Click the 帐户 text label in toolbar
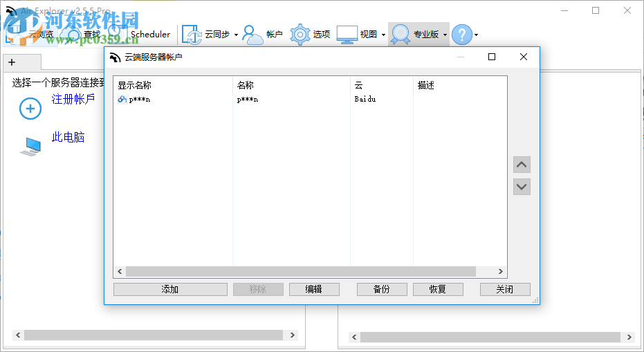The width and height of the screenshot is (644, 352). tap(275, 35)
